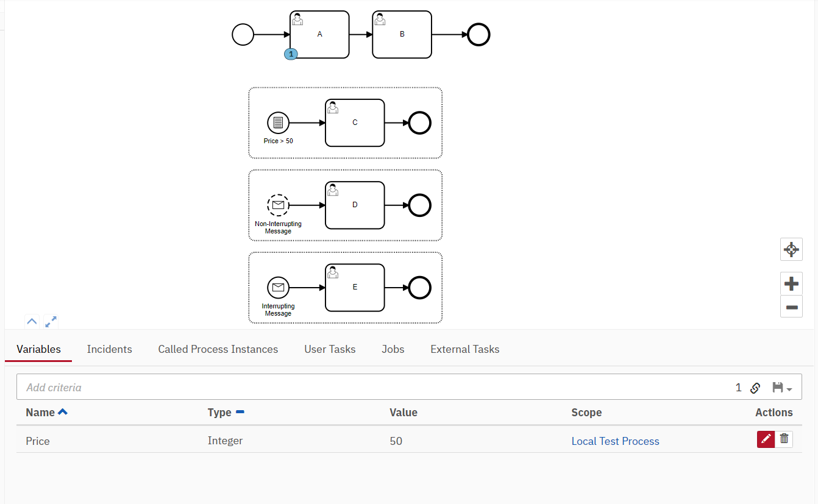Open the edit variable pencil icon for Price
This screenshot has width=818, height=504.
pyautogui.click(x=765, y=439)
